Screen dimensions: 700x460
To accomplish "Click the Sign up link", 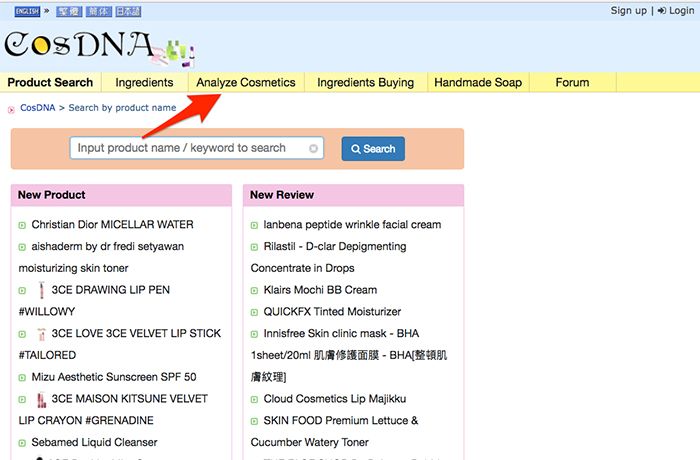I will pyautogui.click(x=629, y=10).
